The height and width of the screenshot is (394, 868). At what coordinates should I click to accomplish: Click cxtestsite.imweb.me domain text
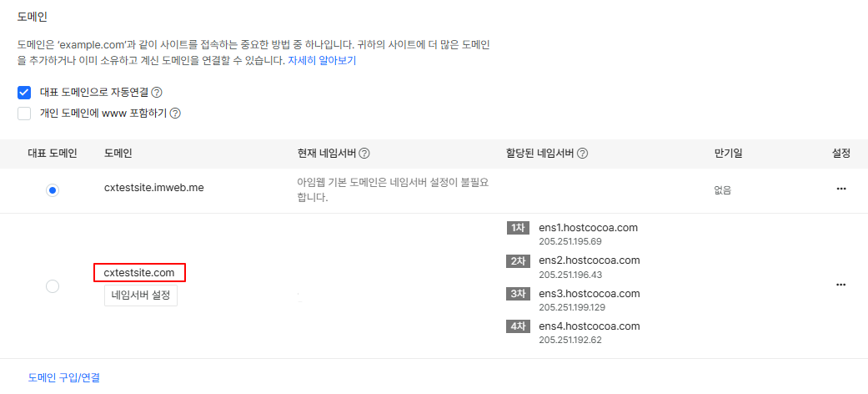coord(154,187)
